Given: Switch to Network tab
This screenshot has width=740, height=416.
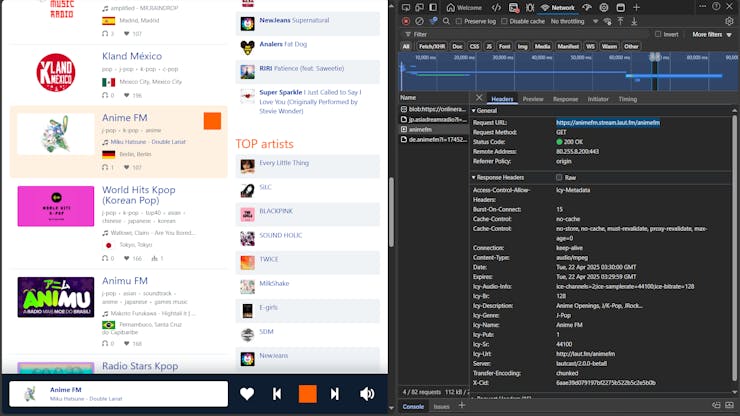Looking at the screenshot, I should point(558,8).
